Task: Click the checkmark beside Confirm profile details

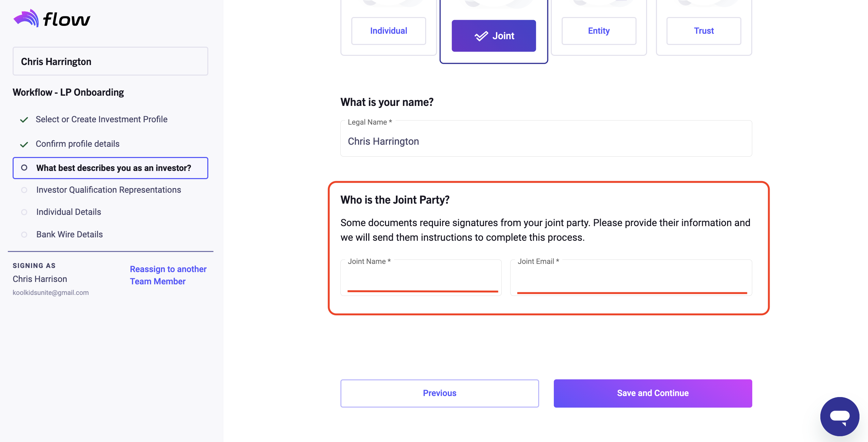Action: coord(24,144)
